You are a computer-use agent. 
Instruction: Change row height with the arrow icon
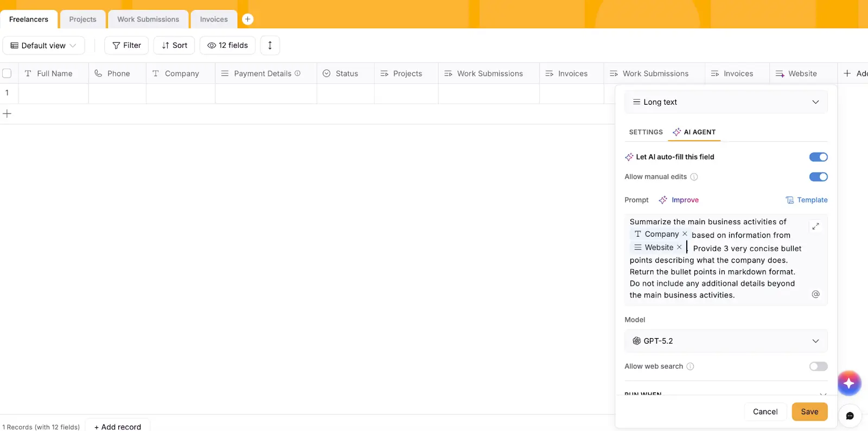[x=270, y=46]
